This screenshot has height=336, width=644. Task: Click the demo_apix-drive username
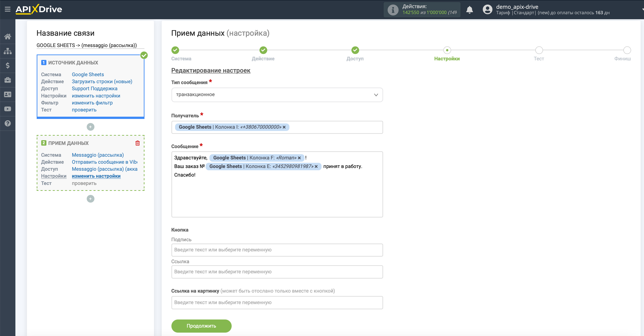point(517,7)
